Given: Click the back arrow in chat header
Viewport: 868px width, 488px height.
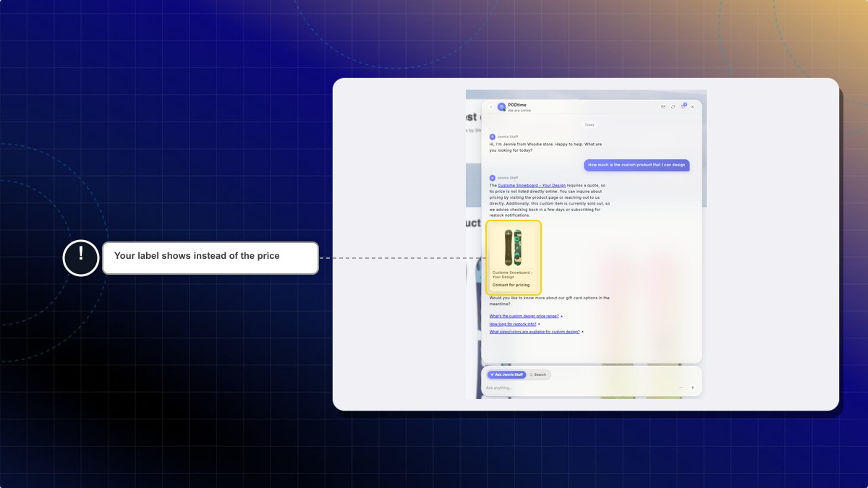Looking at the screenshot, I should point(491,107).
